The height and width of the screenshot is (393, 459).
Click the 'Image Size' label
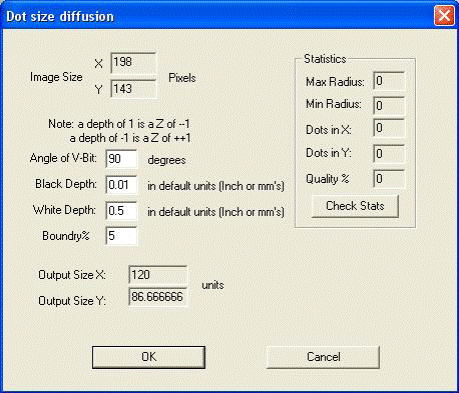[56, 77]
